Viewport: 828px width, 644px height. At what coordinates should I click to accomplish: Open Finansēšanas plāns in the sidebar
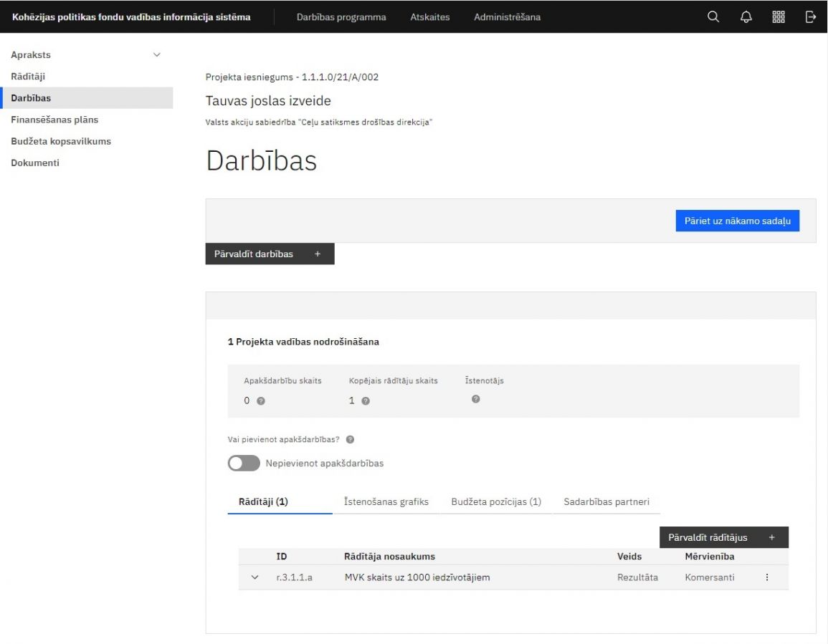pos(54,120)
